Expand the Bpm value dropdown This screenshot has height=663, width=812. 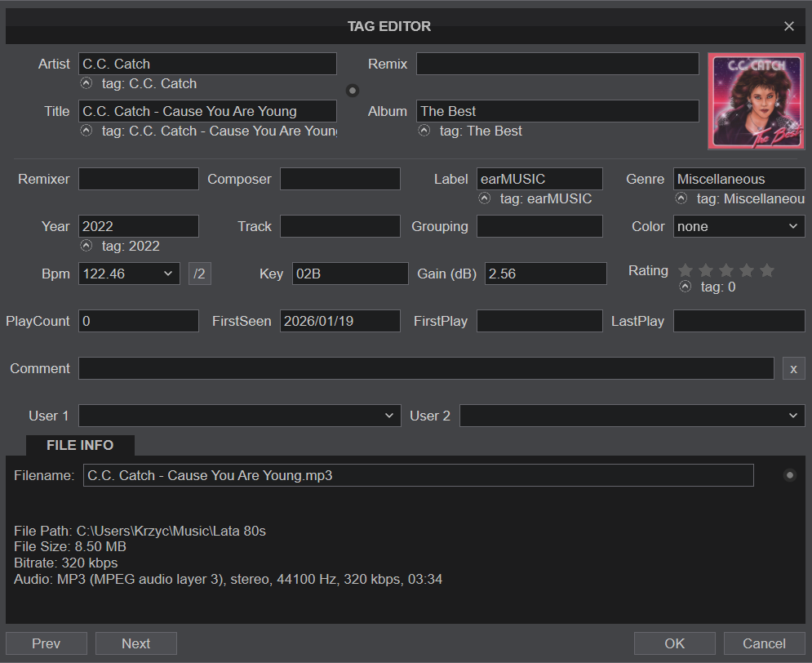click(168, 274)
